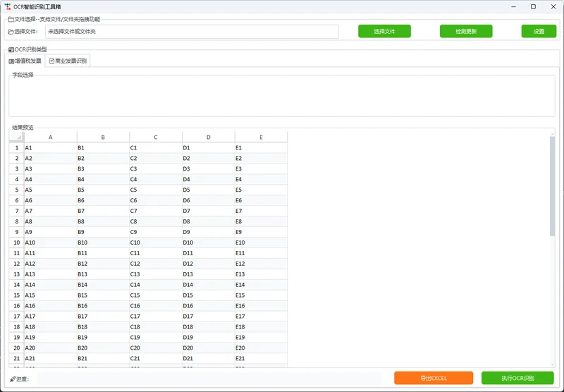The image size is (564, 392).
Task: Click the 检测更新 button
Action: (466, 31)
